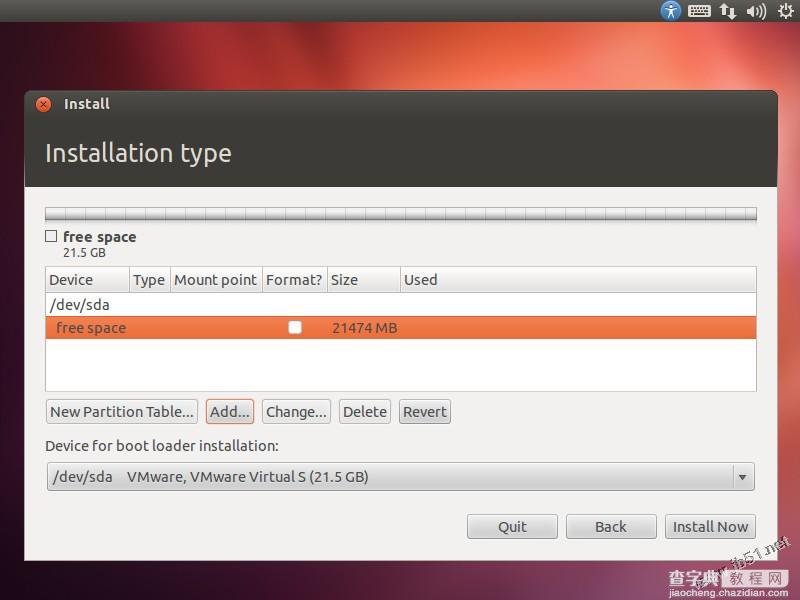The image size is (800, 600).
Task: Click the Used column header
Action: [578, 280]
